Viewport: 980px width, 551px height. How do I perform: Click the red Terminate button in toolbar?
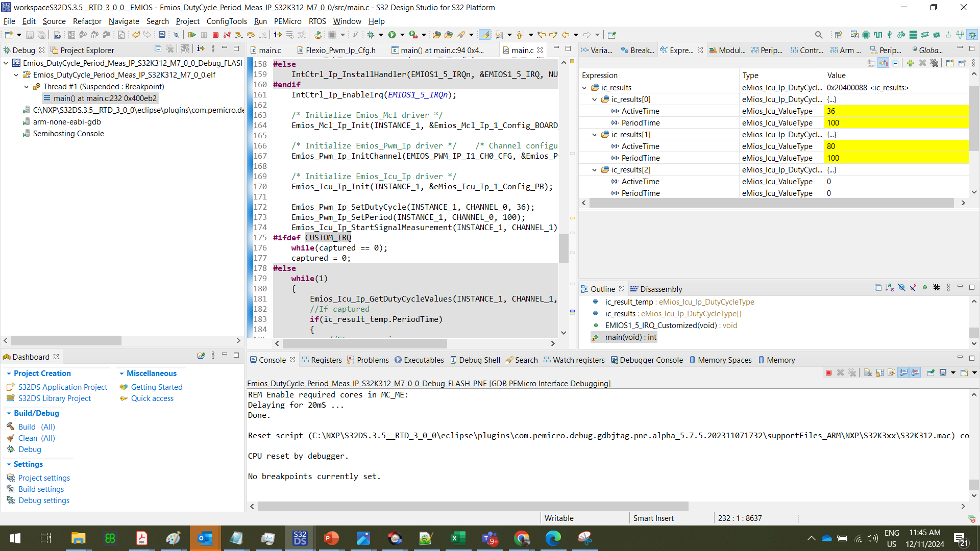215,35
